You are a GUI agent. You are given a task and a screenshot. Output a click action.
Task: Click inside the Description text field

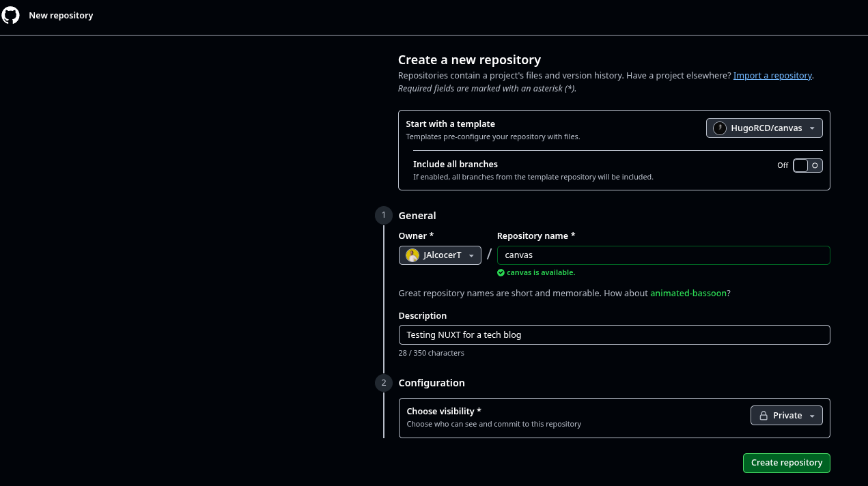coord(614,334)
